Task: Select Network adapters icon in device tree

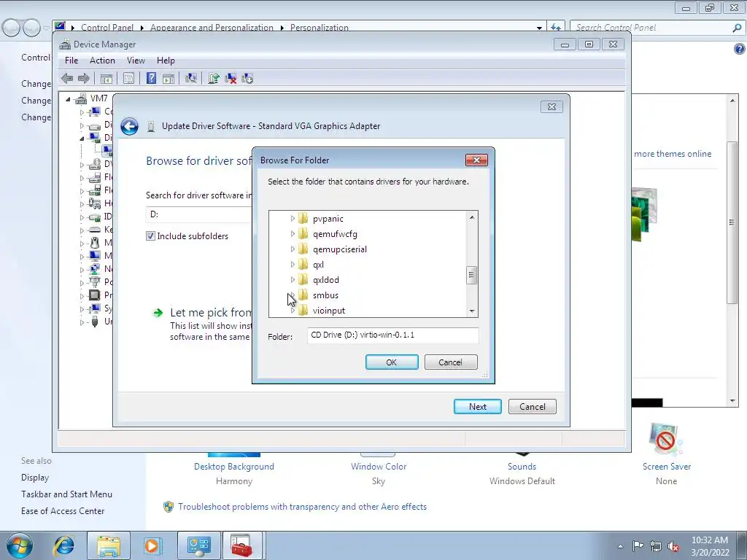Action: coord(94,269)
